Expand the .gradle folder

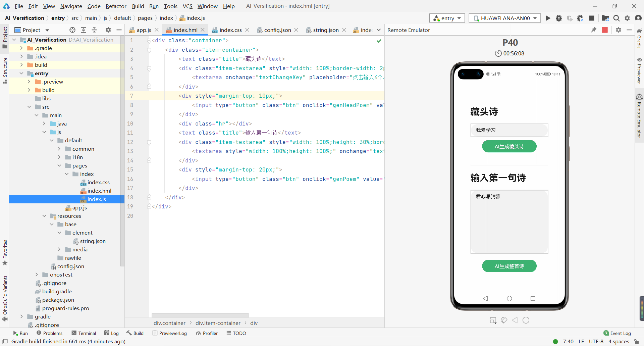pos(21,48)
